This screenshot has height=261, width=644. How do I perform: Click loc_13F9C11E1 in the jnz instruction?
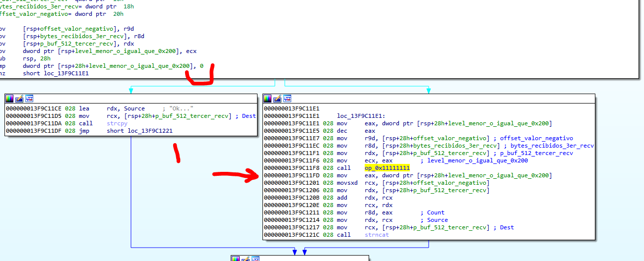tap(56, 73)
